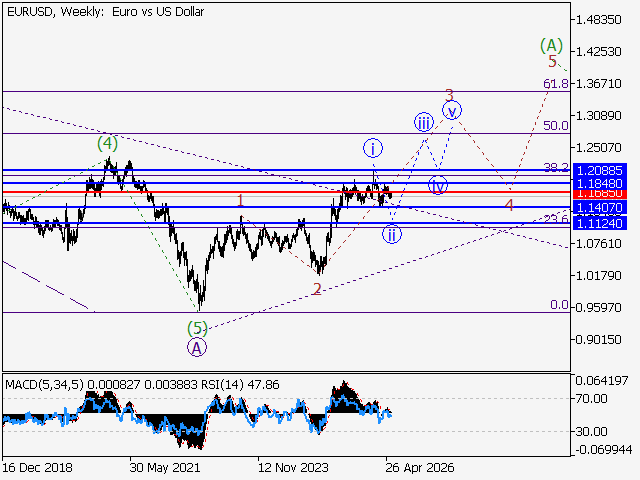This screenshot has width=640, height=480.
Task: Select the brown wave 5 label
Action: pos(552,62)
